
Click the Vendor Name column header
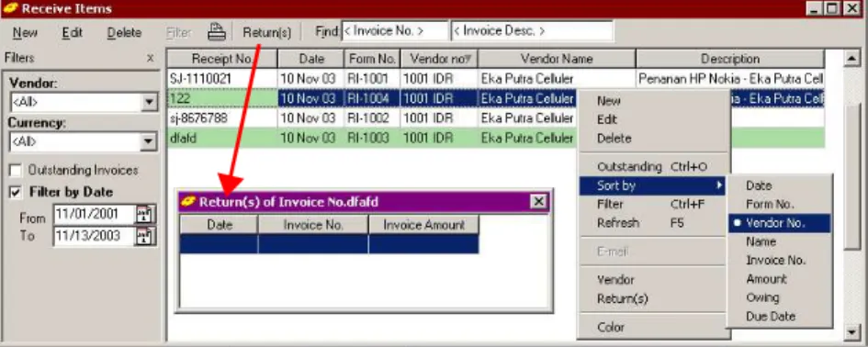click(x=557, y=59)
